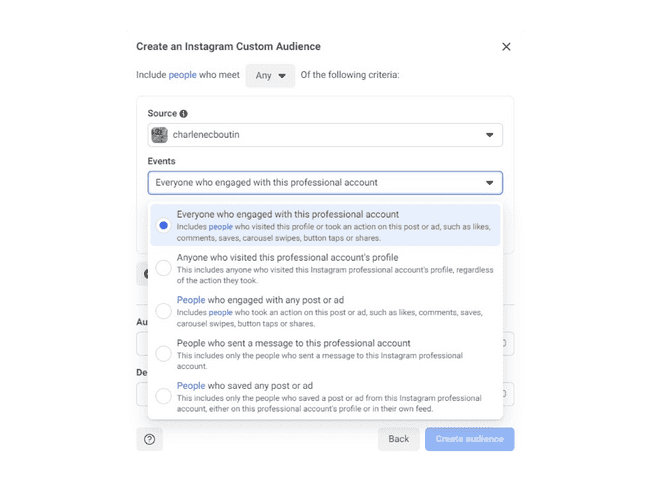
Task: Click 'people' link under Everyone who engaged
Action: (221, 227)
